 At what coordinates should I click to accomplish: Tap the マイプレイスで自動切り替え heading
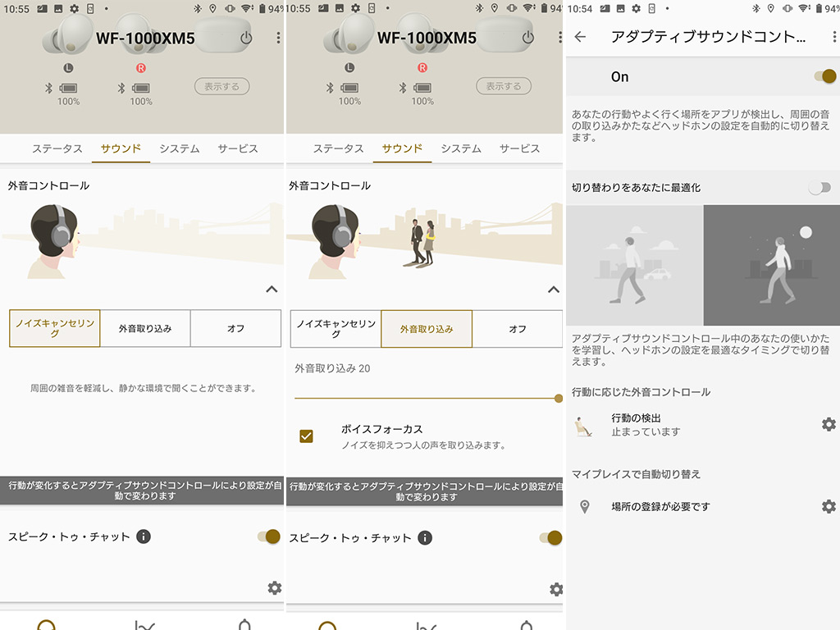636,473
